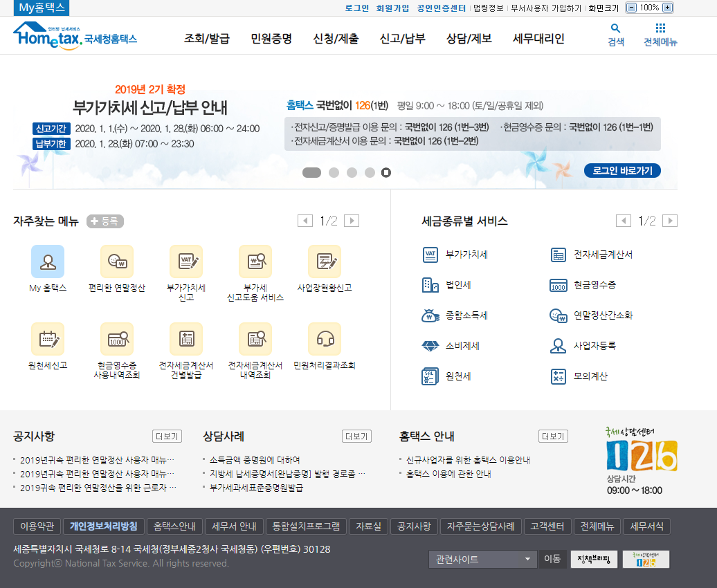Image resolution: width=717 pixels, height=588 pixels.
Task: Select 법인세 building icon
Action: pyautogui.click(x=430, y=285)
